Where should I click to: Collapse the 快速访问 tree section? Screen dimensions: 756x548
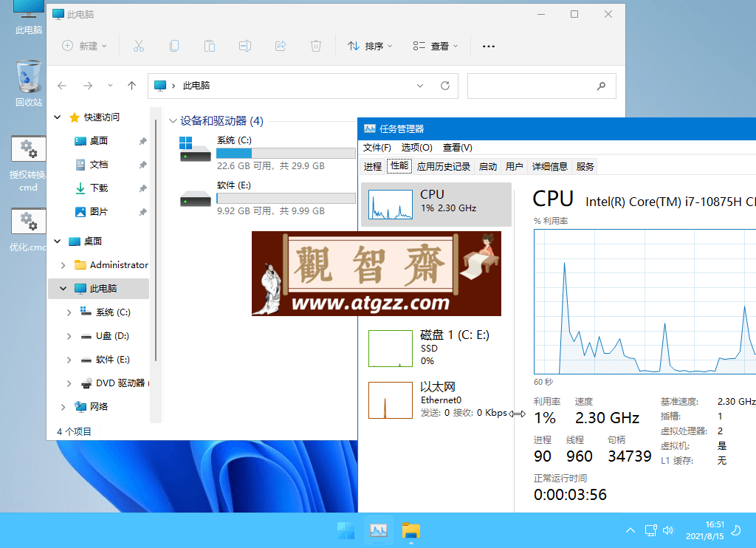pyautogui.click(x=58, y=117)
